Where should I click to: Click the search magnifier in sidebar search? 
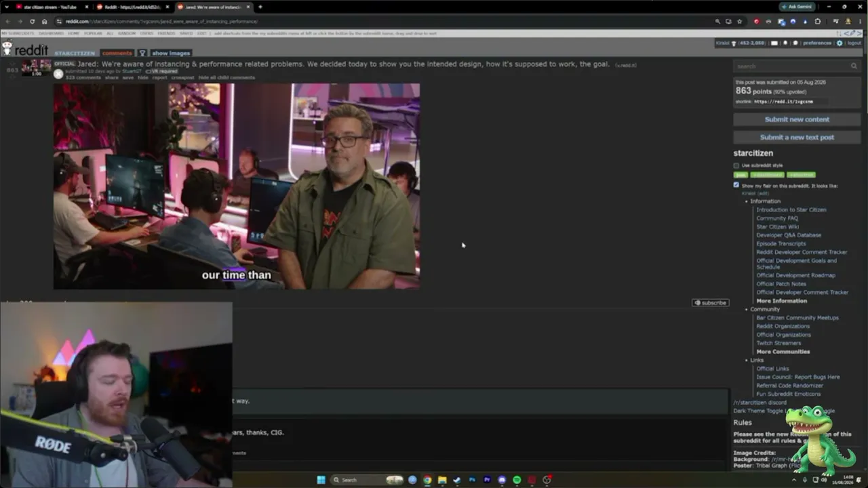tap(854, 66)
